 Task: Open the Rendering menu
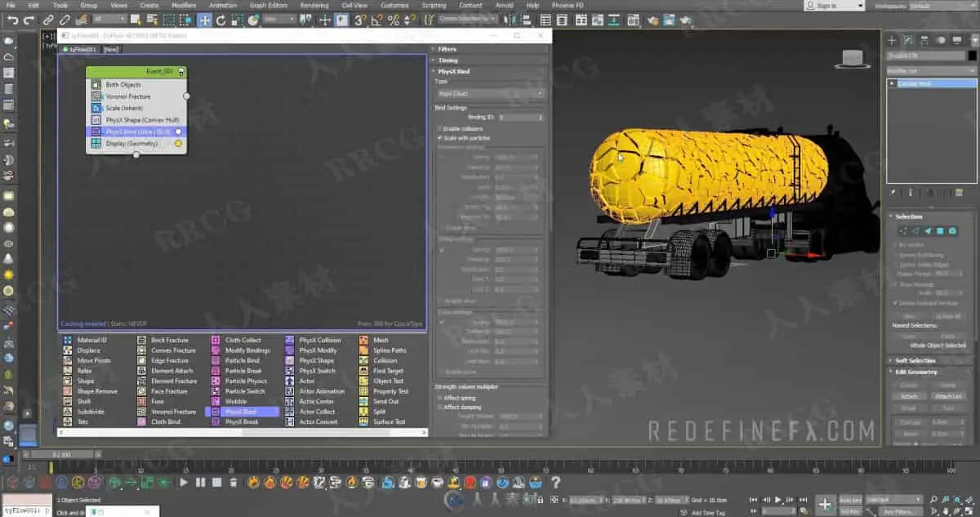tap(314, 5)
